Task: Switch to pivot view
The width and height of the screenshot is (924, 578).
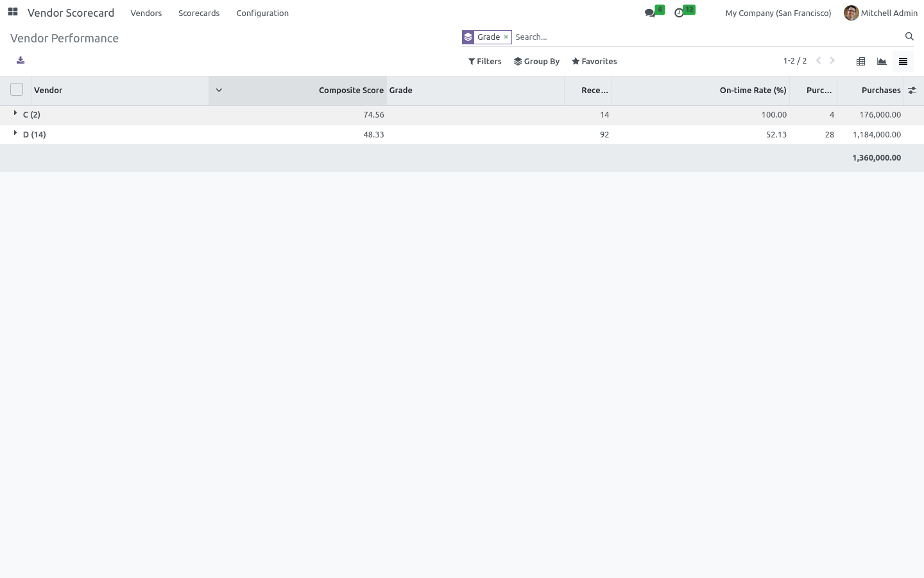Action: [861, 62]
